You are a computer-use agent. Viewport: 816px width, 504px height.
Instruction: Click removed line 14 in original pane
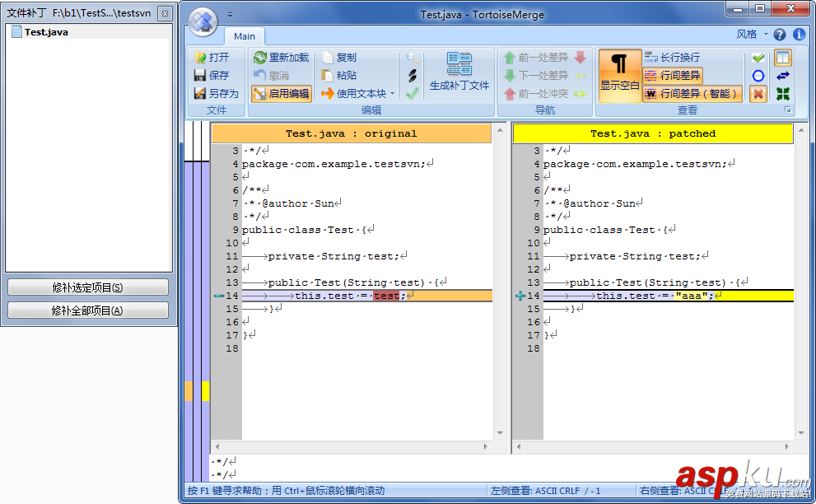367,296
